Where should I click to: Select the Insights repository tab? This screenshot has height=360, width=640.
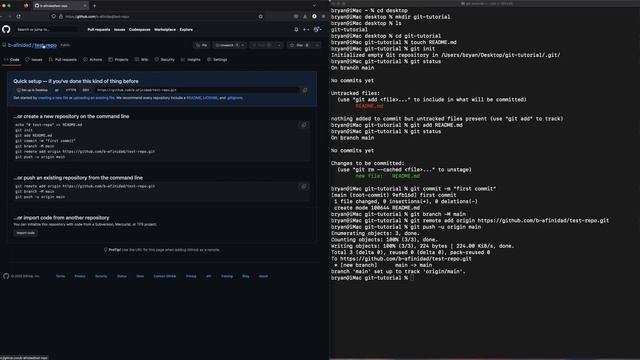[191, 60]
